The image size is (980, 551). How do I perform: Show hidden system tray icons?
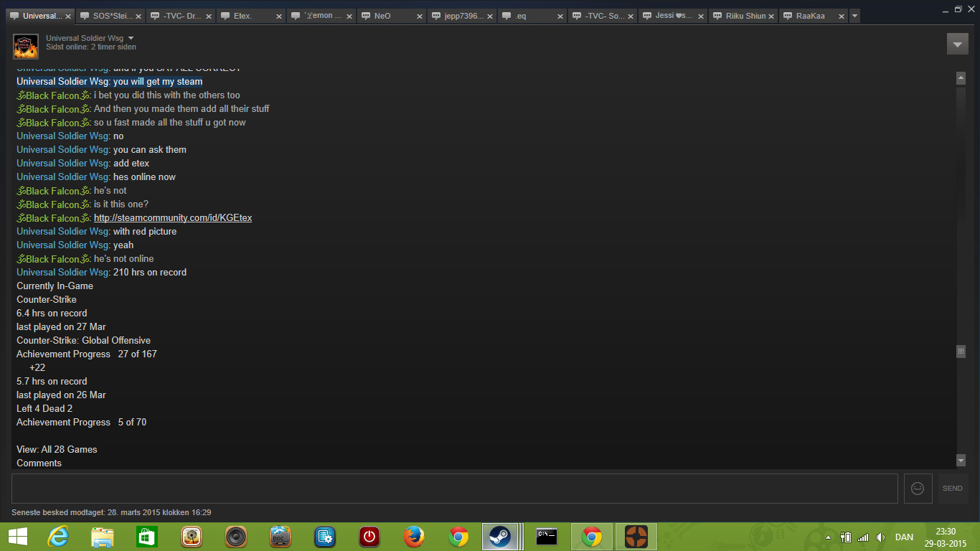click(829, 537)
